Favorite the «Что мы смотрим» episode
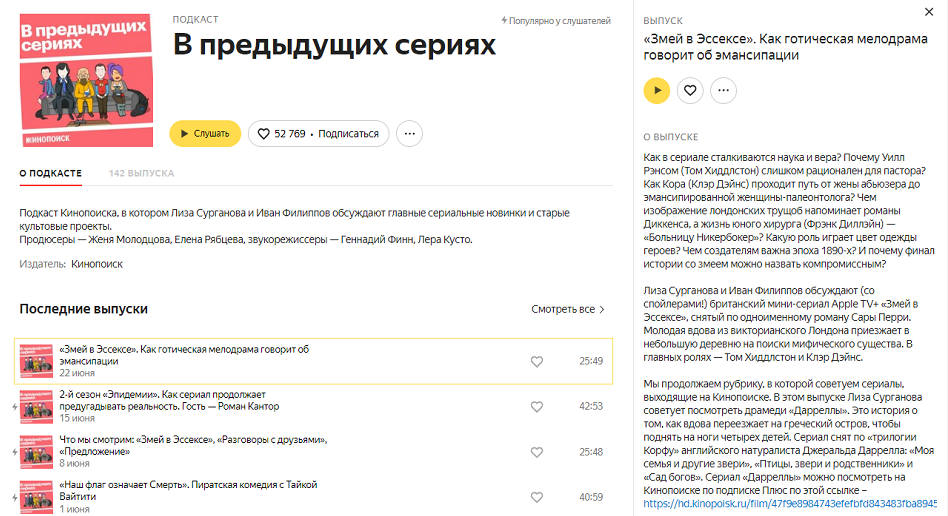The image size is (948, 516). click(537, 452)
